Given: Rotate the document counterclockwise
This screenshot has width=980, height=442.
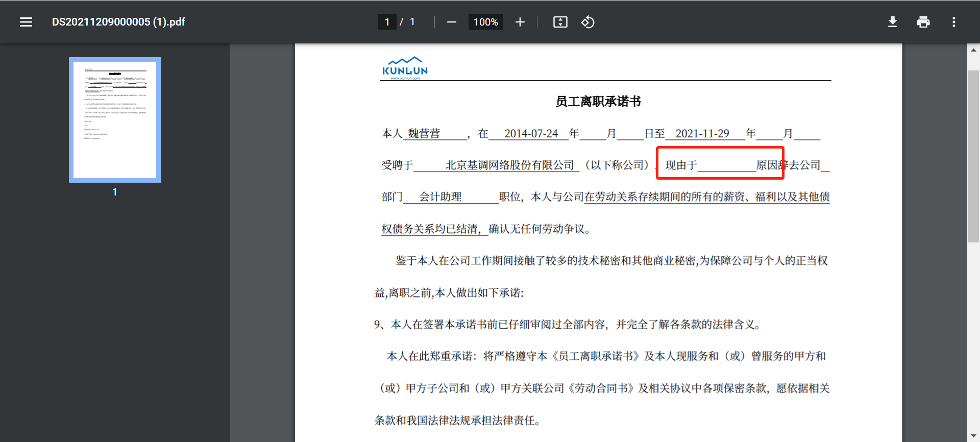Looking at the screenshot, I should click(587, 22).
